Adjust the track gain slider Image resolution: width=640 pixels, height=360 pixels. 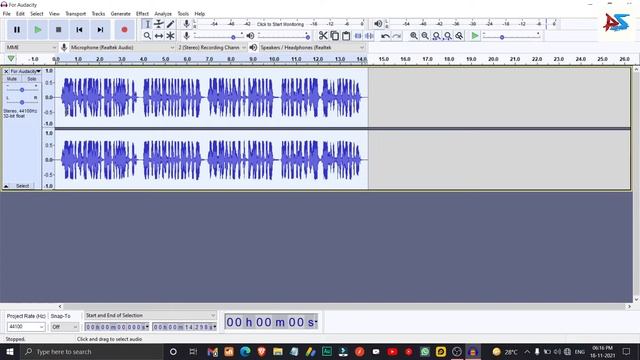22,90
